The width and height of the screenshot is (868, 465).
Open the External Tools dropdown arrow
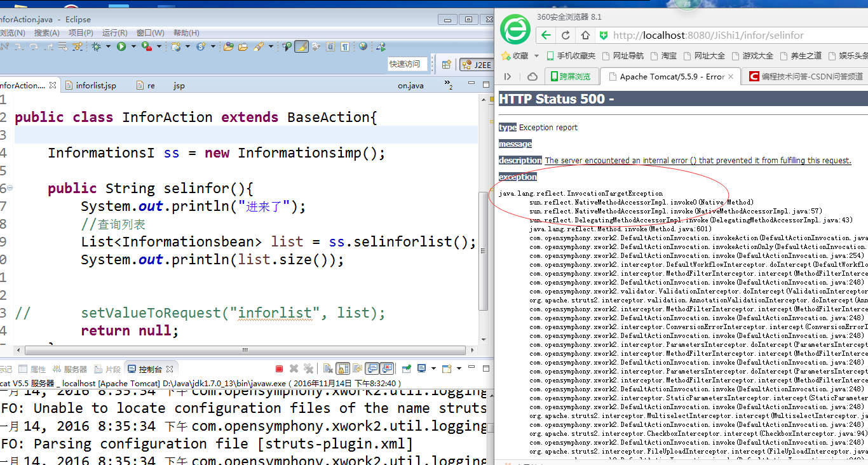pyautogui.click(x=159, y=46)
